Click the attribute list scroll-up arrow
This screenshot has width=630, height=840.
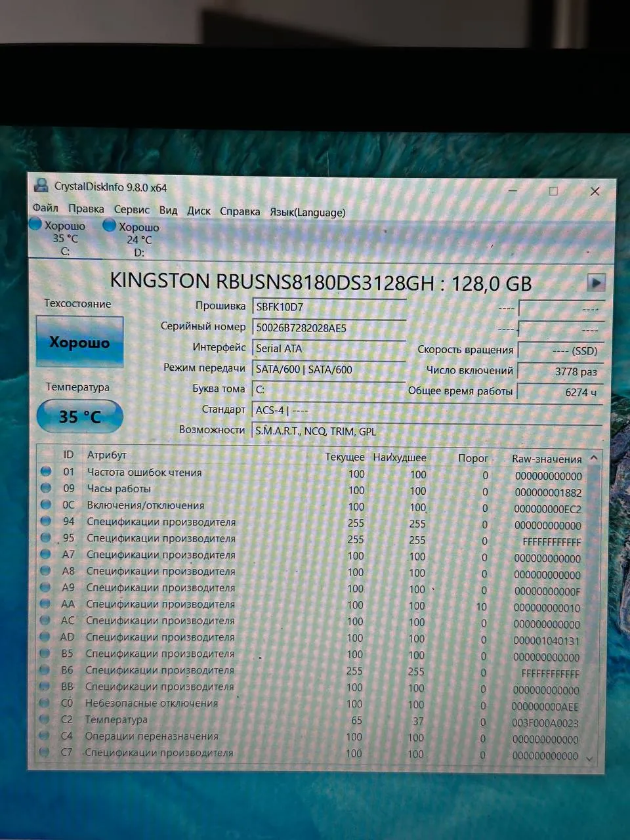point(593,458)
